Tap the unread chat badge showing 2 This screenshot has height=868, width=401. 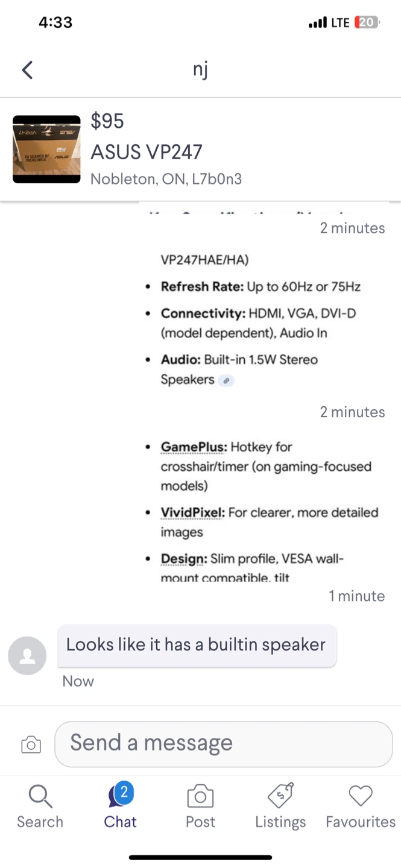click(124, 792)
